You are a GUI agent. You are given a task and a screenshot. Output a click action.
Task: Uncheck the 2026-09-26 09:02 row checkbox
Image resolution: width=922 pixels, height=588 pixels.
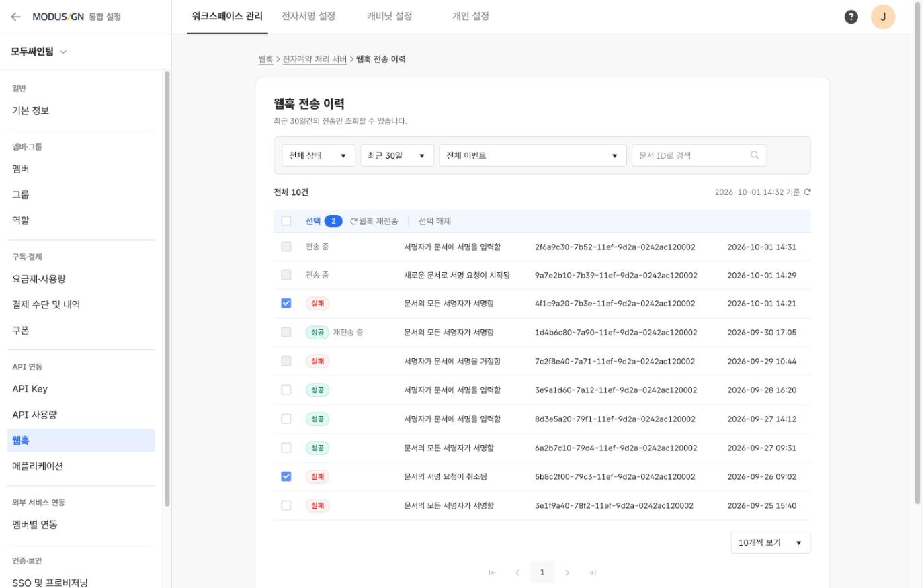[286, 476]
